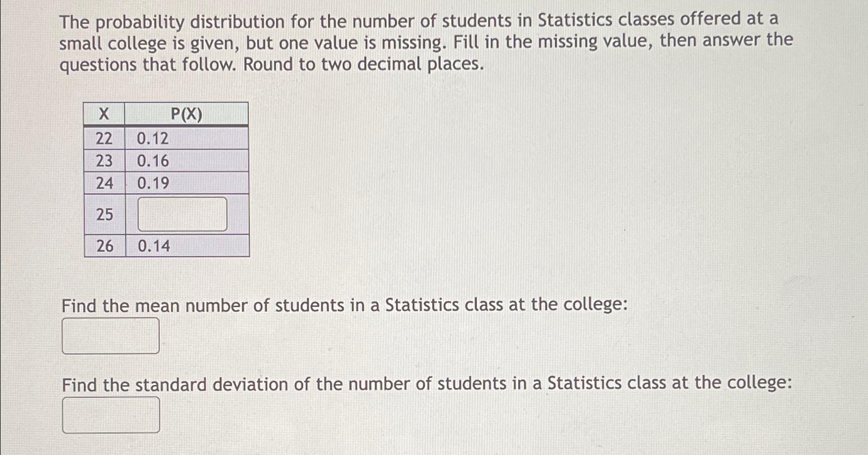Screen dimensions: 868x455
Task: Click the phrase Round to two decimal places
Action: tap(363, 63)
